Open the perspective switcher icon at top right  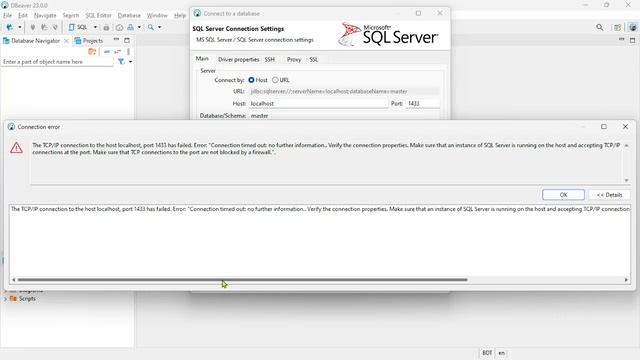tap(618, 27)
